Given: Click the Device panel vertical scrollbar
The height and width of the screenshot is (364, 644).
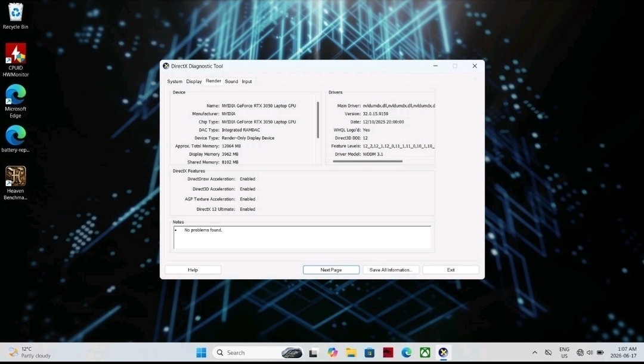Looking at the screenshot, I should (x=318, y=120).
